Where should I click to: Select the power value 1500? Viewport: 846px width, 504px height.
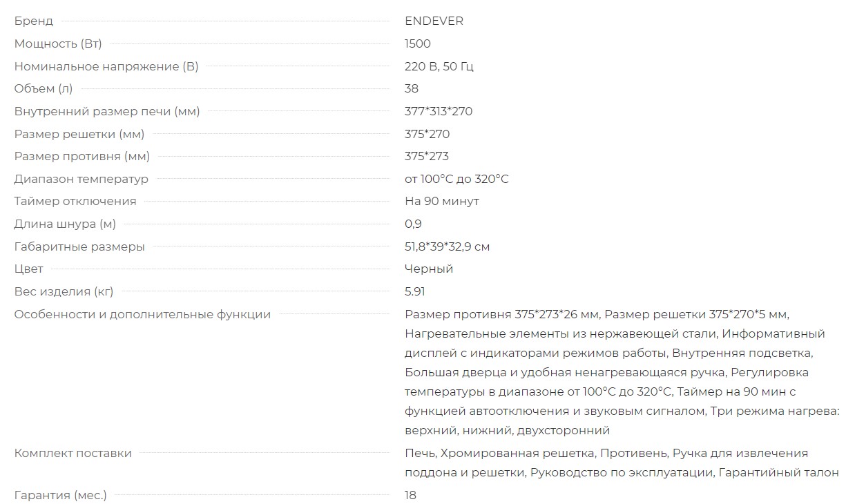417,43
